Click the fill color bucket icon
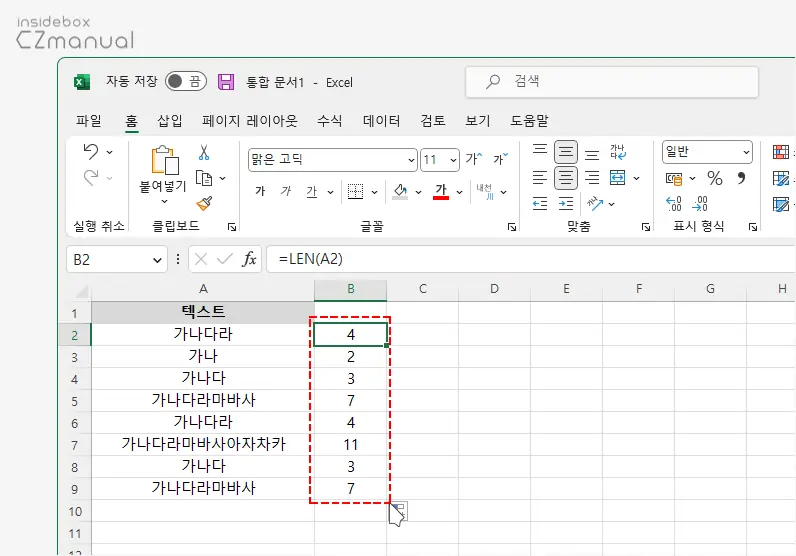Viewport: 796px width, 556px height. click(400, 191)
